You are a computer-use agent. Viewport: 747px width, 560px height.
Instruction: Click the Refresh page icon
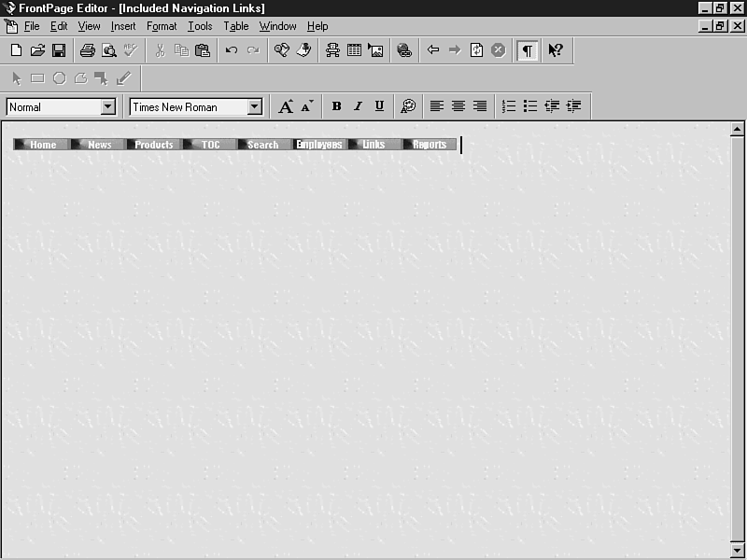tap(476, 50)
